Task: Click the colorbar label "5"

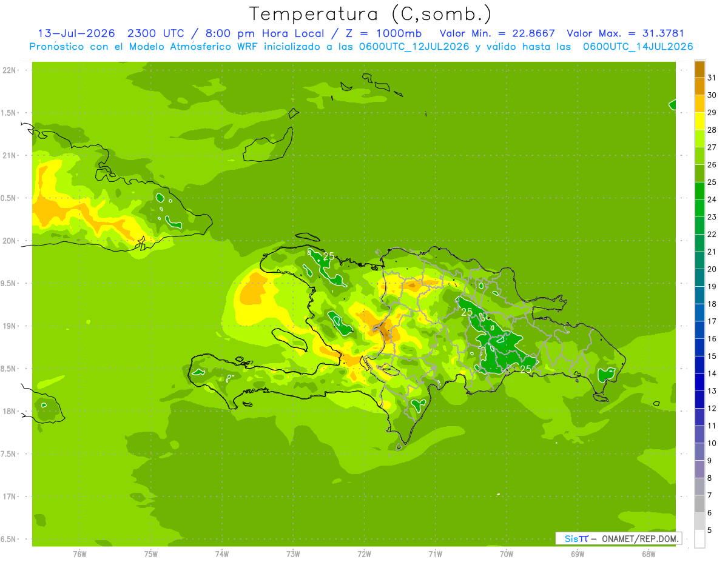Action: tap(710, 530)
